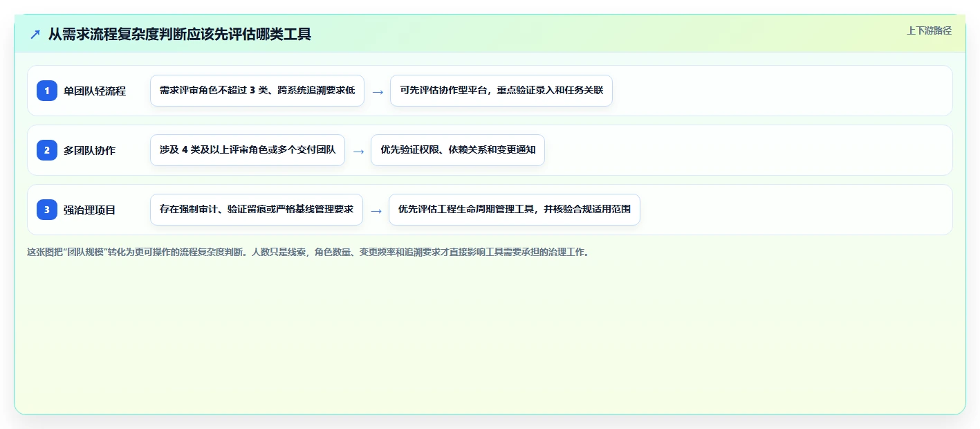Click the box 优先验证权限、依赖关系和变更通知
This screenshot has height=429, width=980.
pyautogui.click(x=458, y=150)
